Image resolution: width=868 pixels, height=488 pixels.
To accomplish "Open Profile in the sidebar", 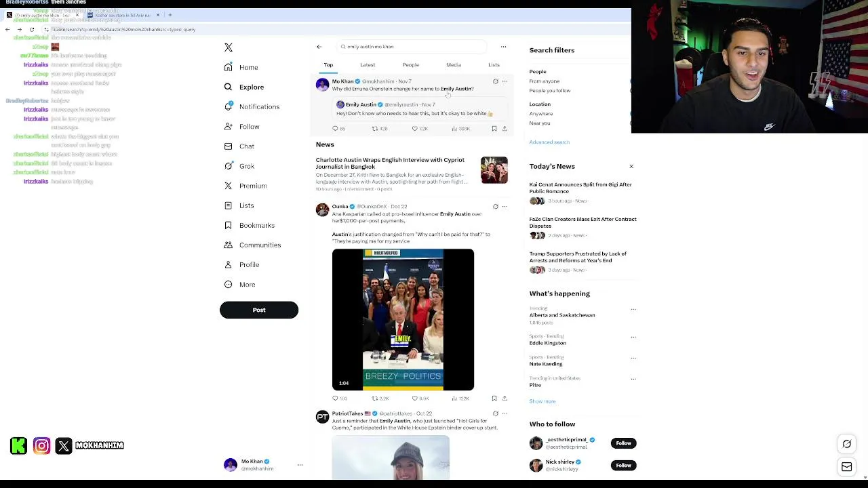I will (x=242, y=264).
